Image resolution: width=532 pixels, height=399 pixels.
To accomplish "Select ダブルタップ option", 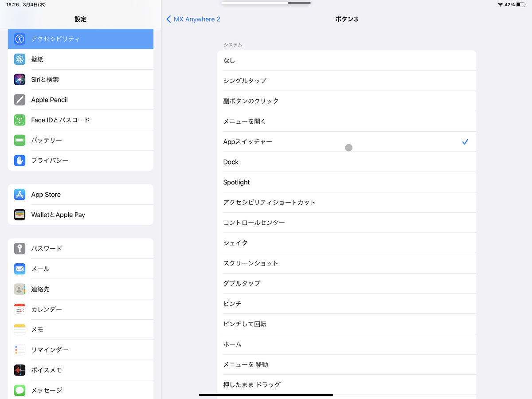I will pos(347,283).
